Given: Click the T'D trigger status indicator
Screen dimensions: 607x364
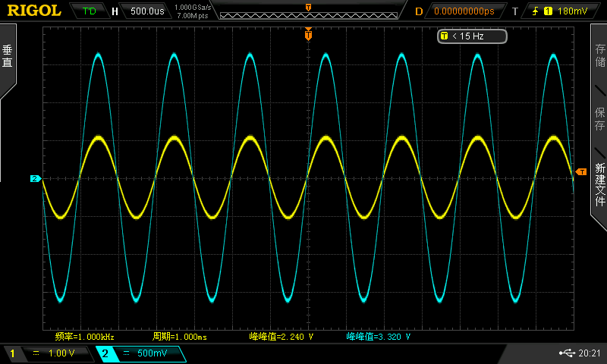Looking at the screenshot, I should point(89,11).
